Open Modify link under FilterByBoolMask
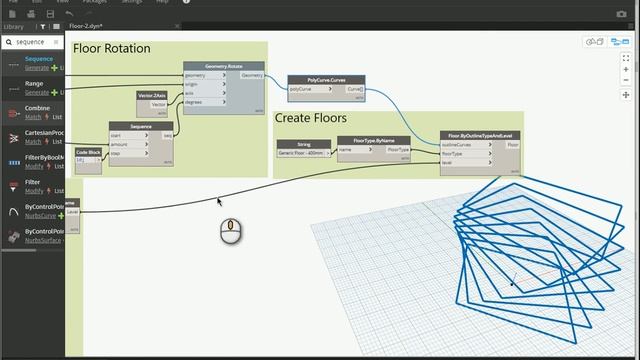 [34, 167]
